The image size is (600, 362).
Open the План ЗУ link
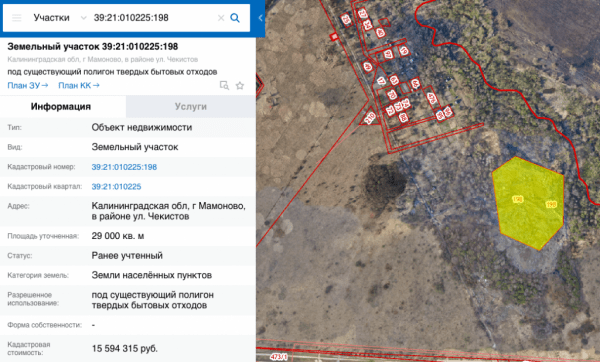tap(28, 85)
